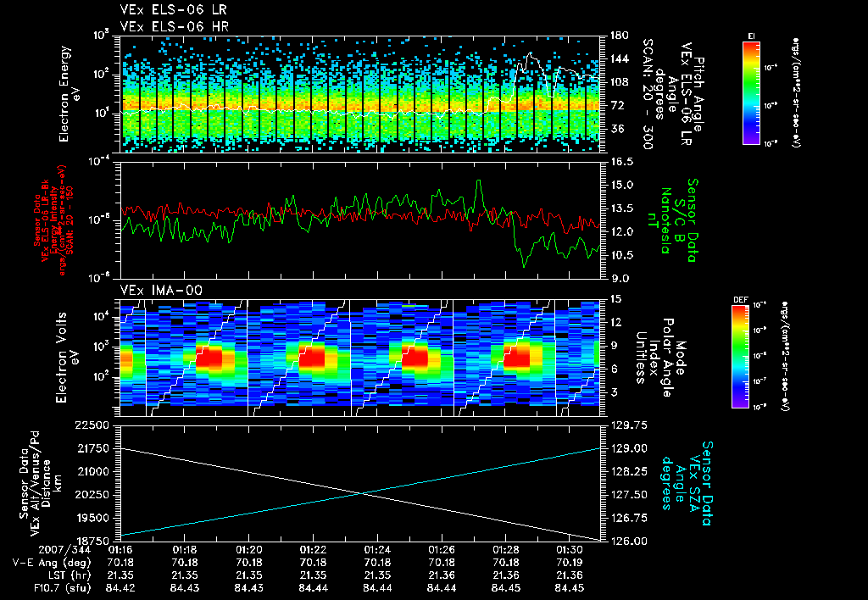The height and width of the screenshot is (600, 868).
Task: Click the '01:28' time tick label
Action: click(505, 550)
